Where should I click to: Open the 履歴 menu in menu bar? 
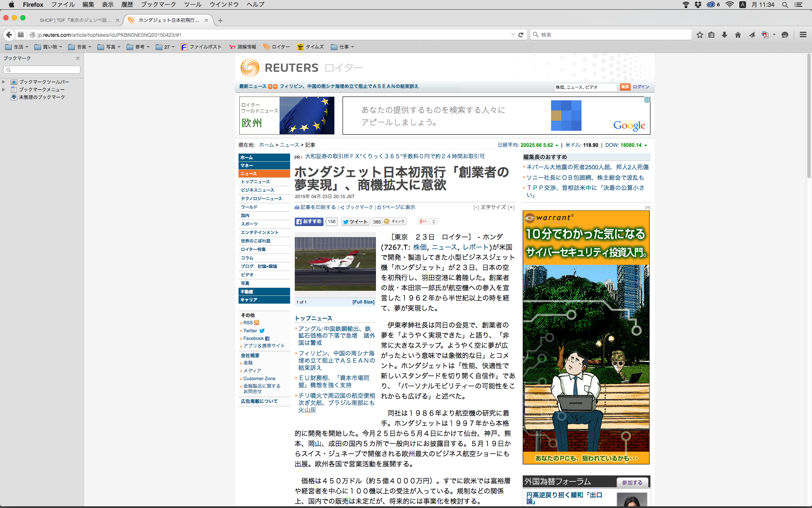pos(127,5)
